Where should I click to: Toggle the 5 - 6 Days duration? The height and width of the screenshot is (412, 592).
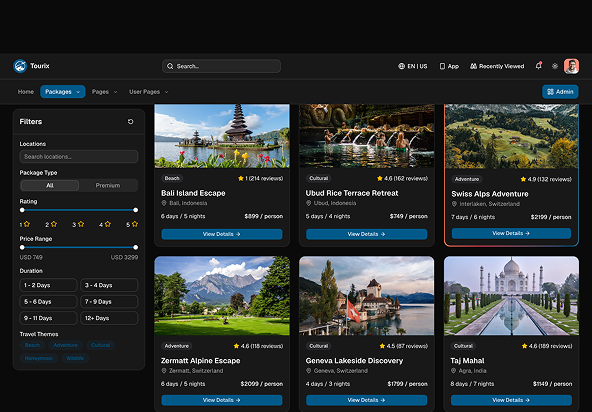pyautogui.click(x=48, y=302)
